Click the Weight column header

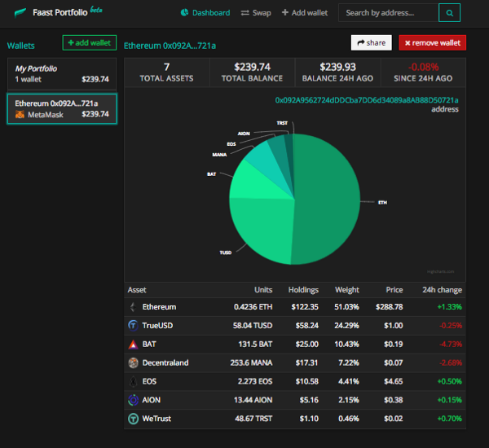347,290
